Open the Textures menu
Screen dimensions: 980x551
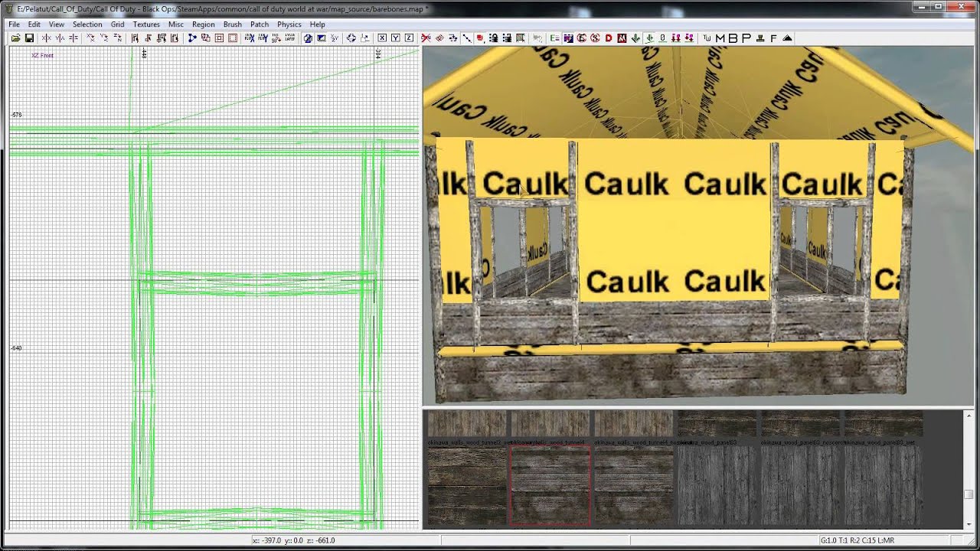146,24
